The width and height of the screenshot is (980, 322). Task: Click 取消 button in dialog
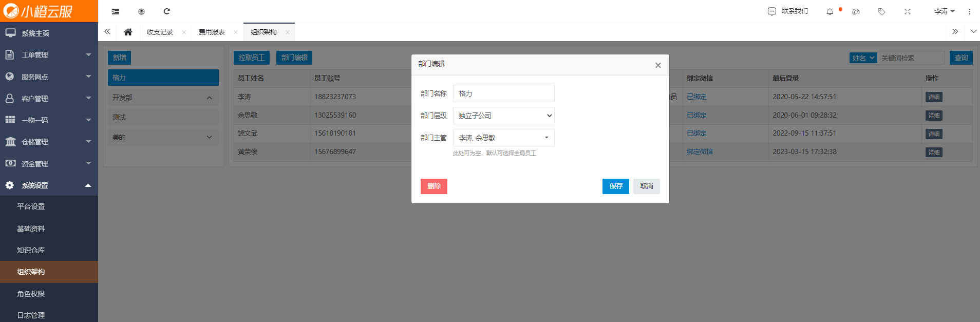coord(647,186)
